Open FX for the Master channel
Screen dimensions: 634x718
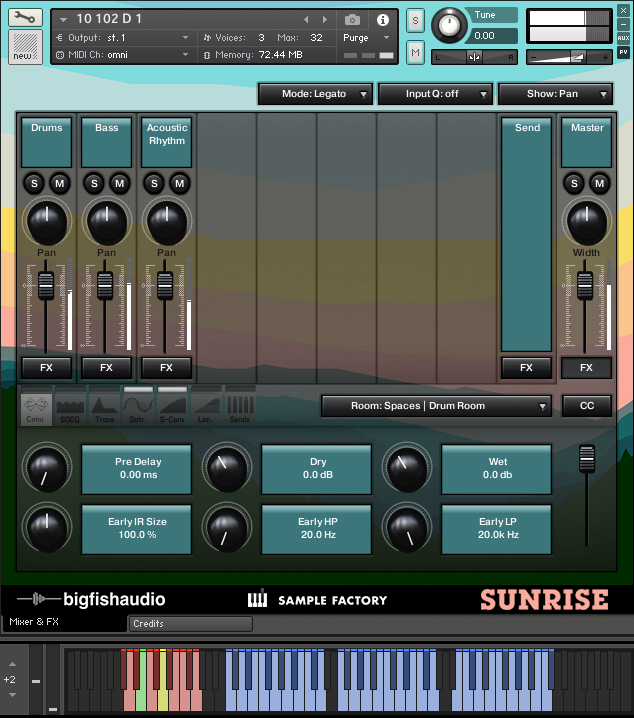coord(586,368)
